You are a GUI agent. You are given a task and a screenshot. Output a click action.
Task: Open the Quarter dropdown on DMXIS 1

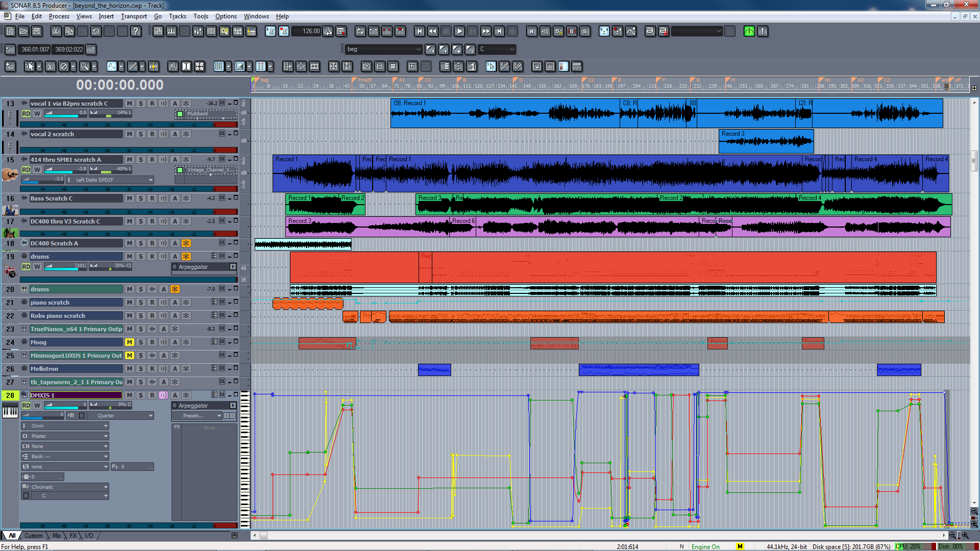[120, 416]
